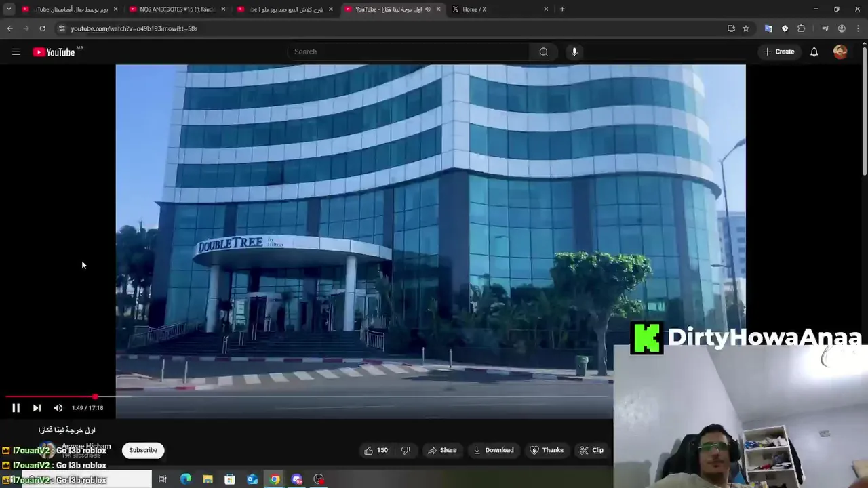Open the Asmae Hicham channel name
This screenshot has height=488, width=868.
86,447
